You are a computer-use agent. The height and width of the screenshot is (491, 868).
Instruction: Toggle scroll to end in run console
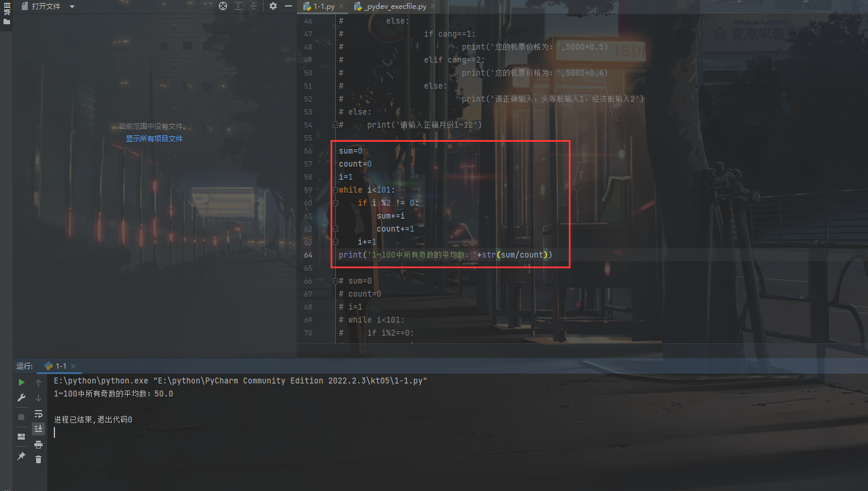tap(38, 428)
